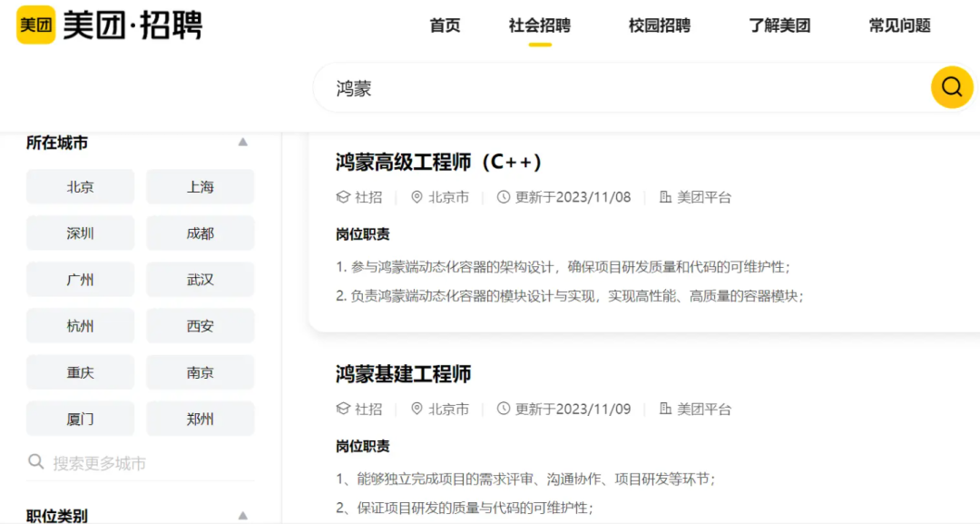Go to the 首页 navigation tab
The image size is (980, 524).
[445, 25]
